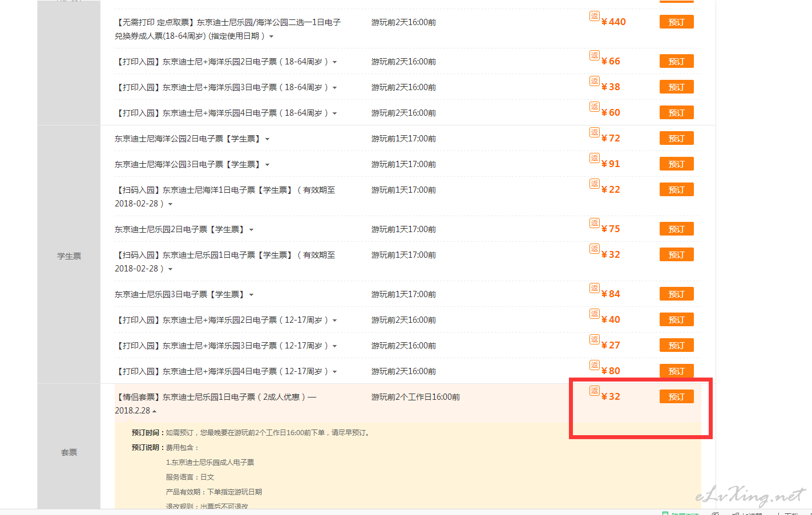The width and height of the screenshot is (812, 515).
Task: Expand the 迪士尼+海洋乐园3日电子票 18-64周岁 row
Action: pos(334,88)
